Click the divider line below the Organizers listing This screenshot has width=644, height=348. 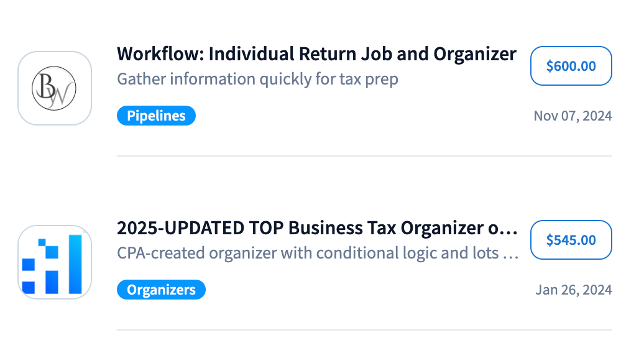click(364, 329)
